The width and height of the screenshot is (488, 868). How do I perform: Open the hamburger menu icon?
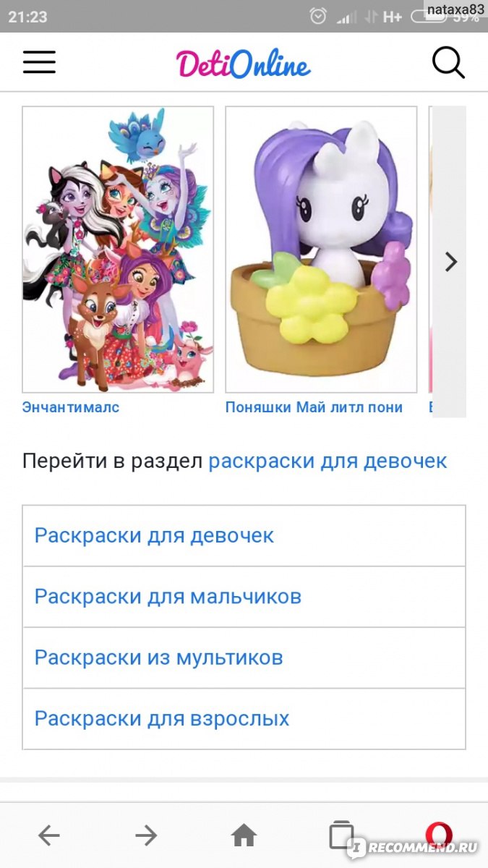pyautogui.click(x=39, y=62)
